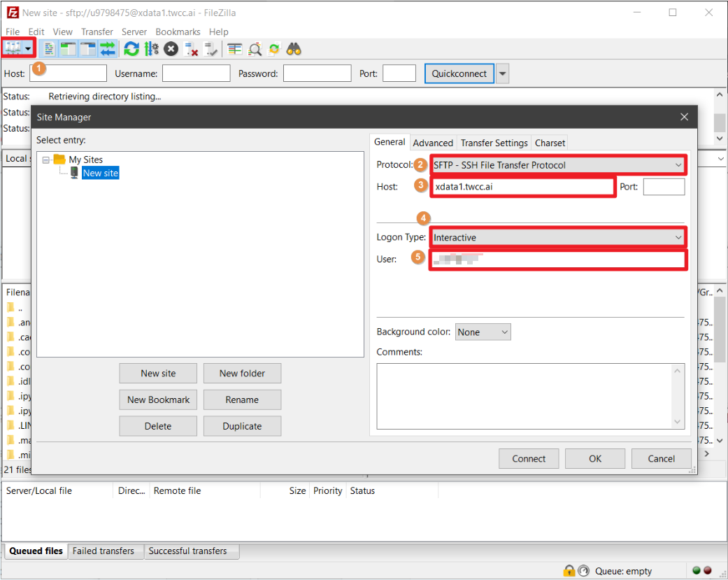The height and width of the screenshot is (580, 728).
Task: Open the Edit menu
Action: (36, 31)
